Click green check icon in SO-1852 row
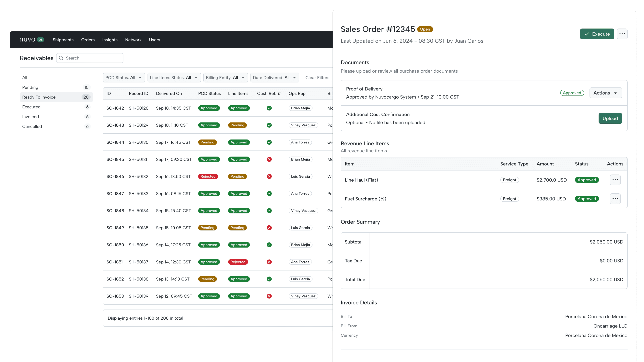This screenshot has height=362, width=644. point(269,279)
